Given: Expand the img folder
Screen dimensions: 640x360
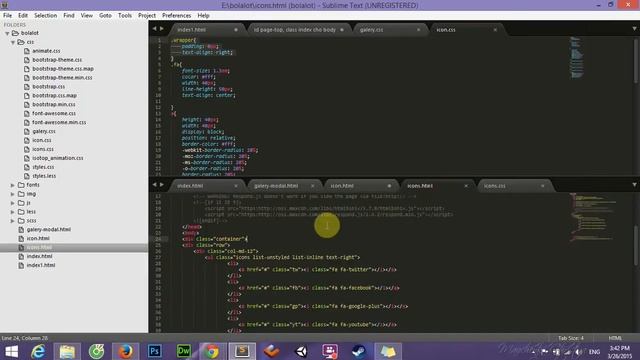Looking at the screenshot, I should pos(13,194).
